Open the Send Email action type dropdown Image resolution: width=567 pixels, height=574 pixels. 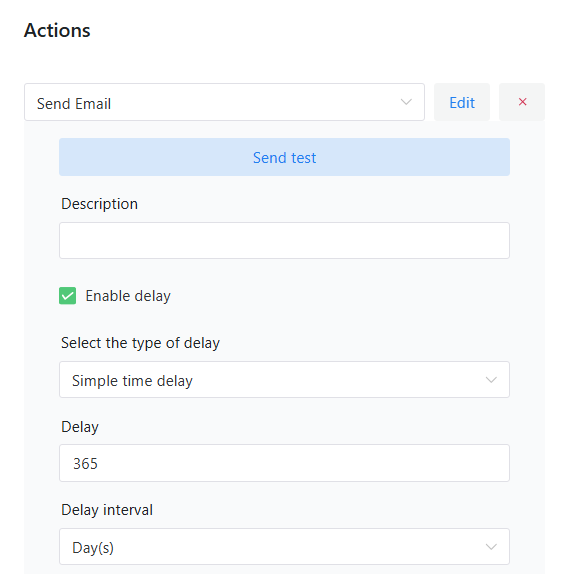tap(224, 102)
